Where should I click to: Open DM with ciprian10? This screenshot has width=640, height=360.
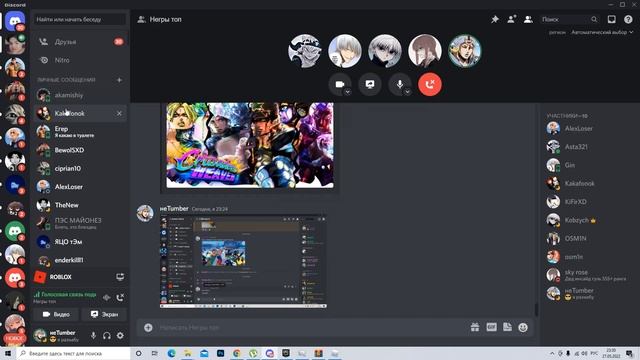coord(80,168)
